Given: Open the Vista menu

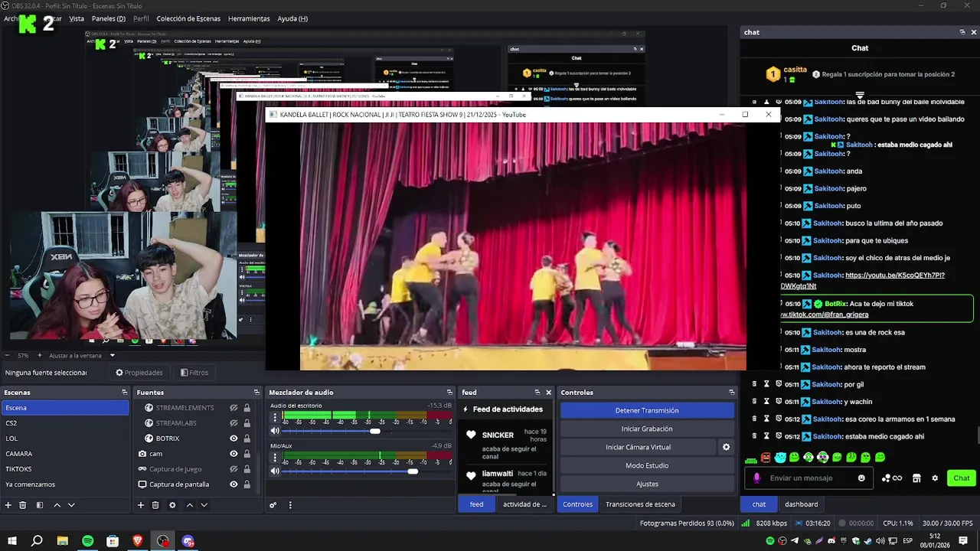Looking at the screenshot, I should pos(77,18).
